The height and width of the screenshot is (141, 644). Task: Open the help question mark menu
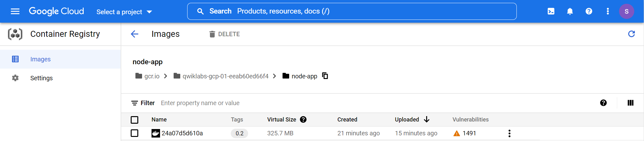pos(589,11)
